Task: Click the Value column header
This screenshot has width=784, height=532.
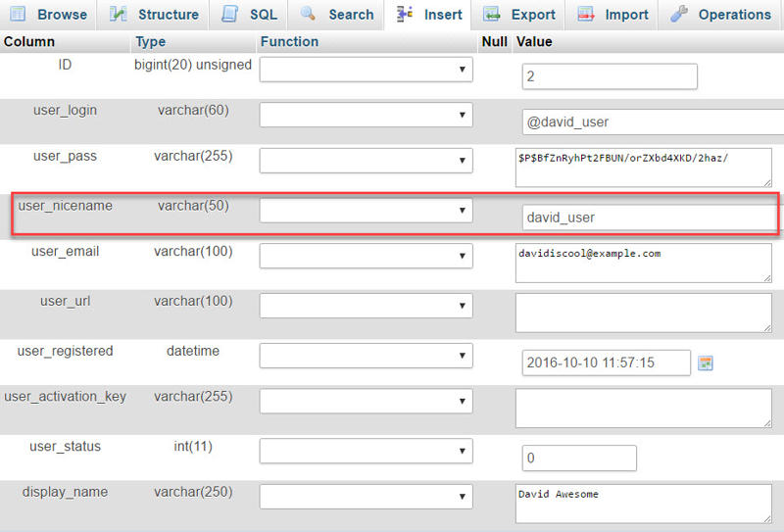Action: tap(534, 42)
